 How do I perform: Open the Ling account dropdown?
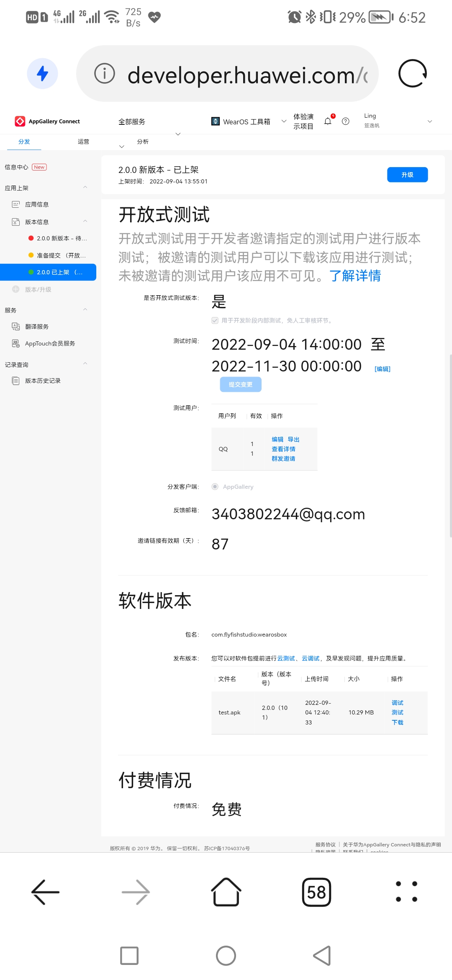429,121
